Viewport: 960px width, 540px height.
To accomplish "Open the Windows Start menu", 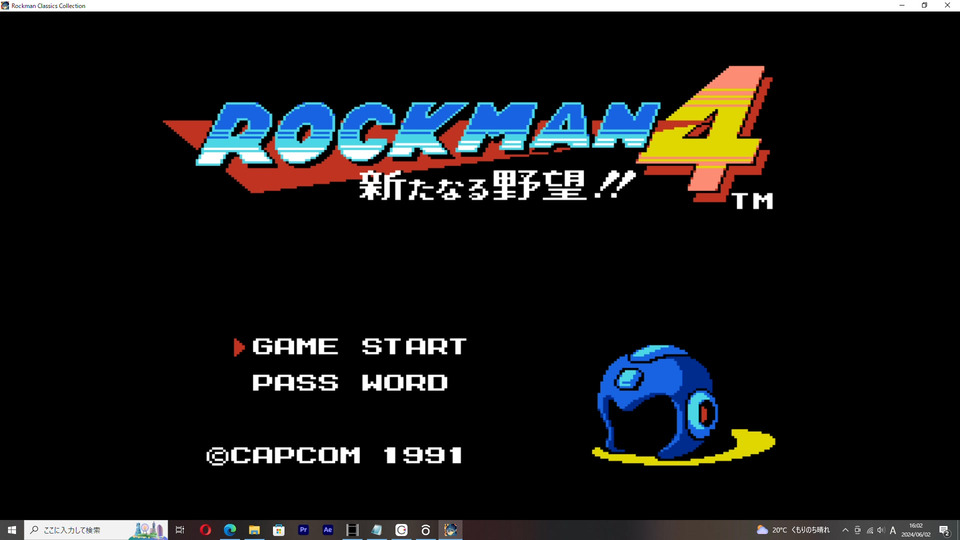I will [12, 530].
